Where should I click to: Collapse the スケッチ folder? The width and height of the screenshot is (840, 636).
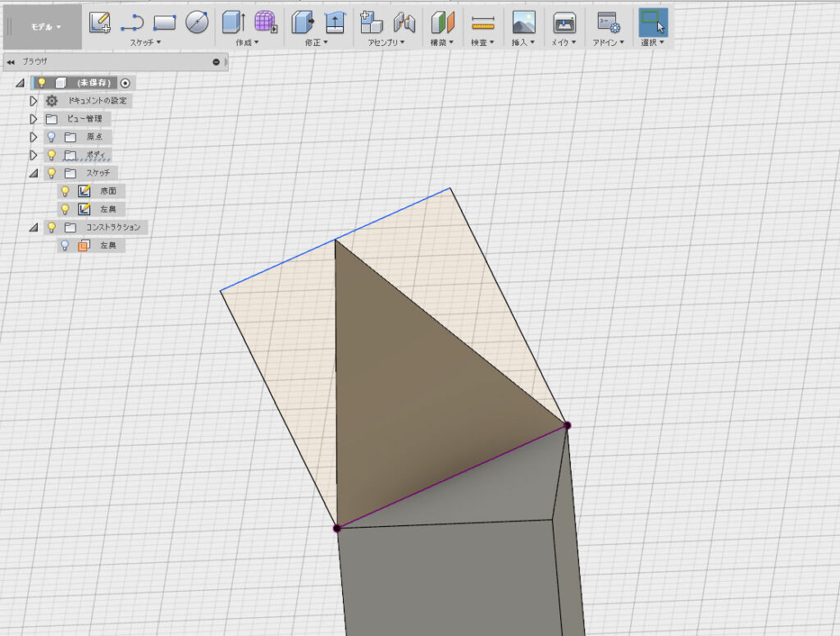click(34, 173)
